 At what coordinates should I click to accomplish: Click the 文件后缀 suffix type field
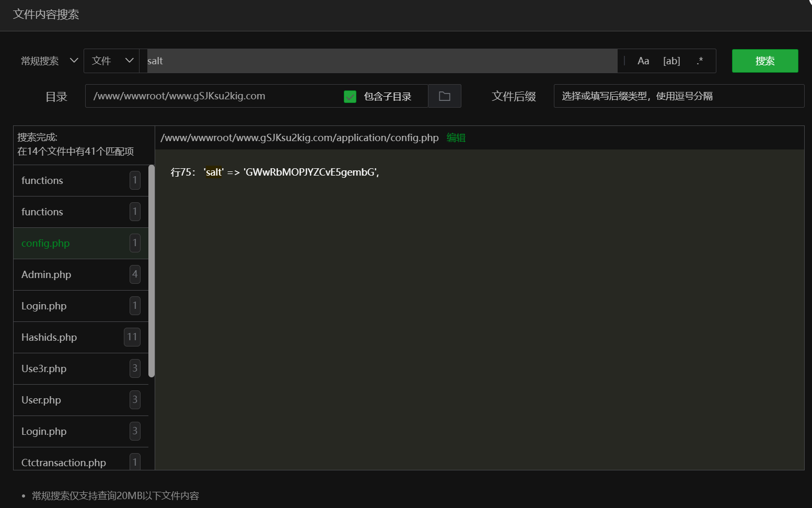point(678,96)
